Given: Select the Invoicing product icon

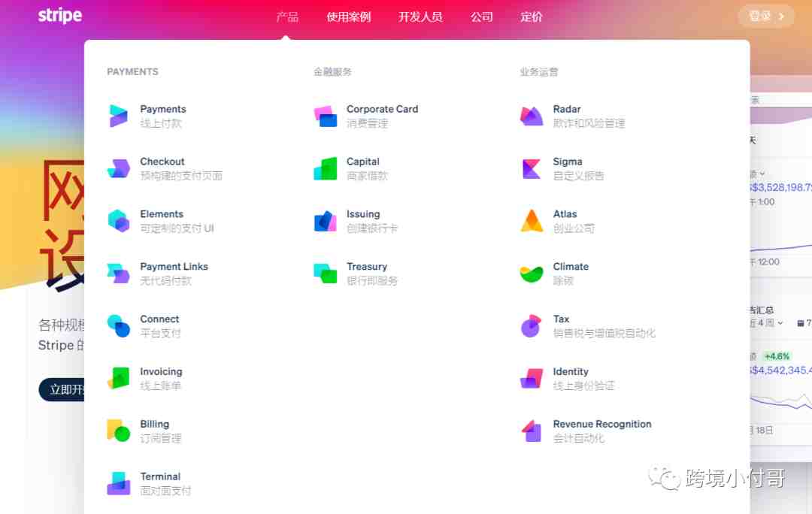Looking at the screenshot, I should [119, 379].
